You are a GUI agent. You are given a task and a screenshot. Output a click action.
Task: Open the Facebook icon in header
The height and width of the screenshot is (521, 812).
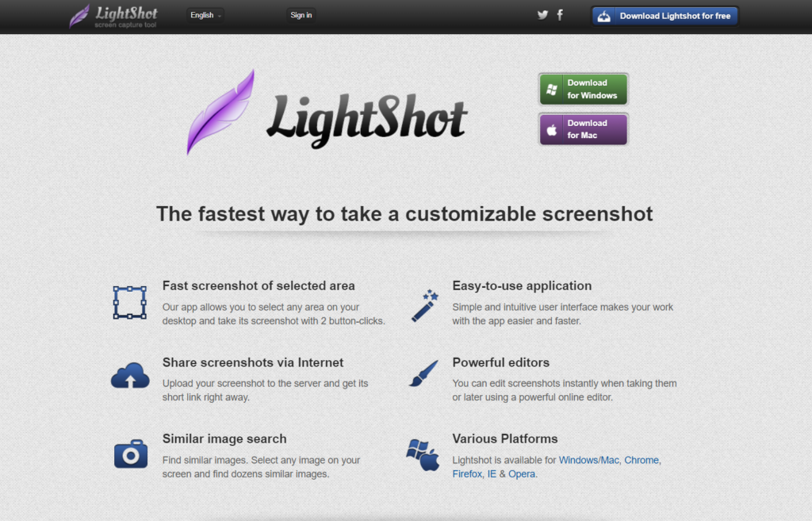pos(560,15)
